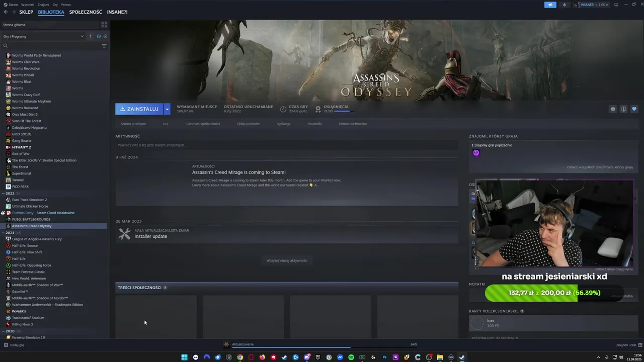Open Windows Start menu
This screenshot has width=644, height=362.
(x=184, y=357)
